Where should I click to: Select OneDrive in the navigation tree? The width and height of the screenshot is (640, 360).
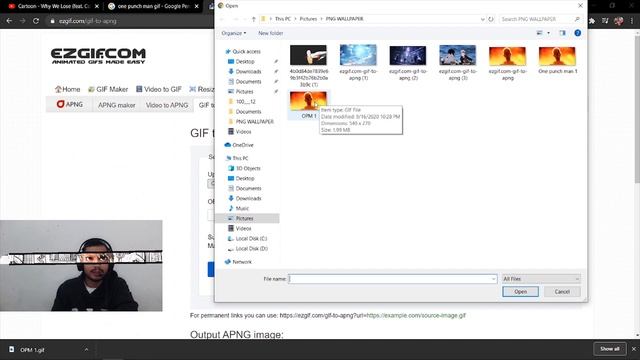click(x=242, y=145)
